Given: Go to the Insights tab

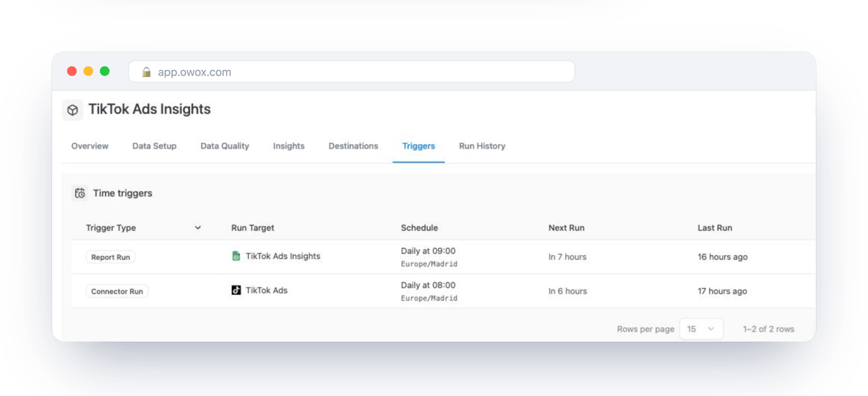Looking at the screenshot, I should [289, 146].
